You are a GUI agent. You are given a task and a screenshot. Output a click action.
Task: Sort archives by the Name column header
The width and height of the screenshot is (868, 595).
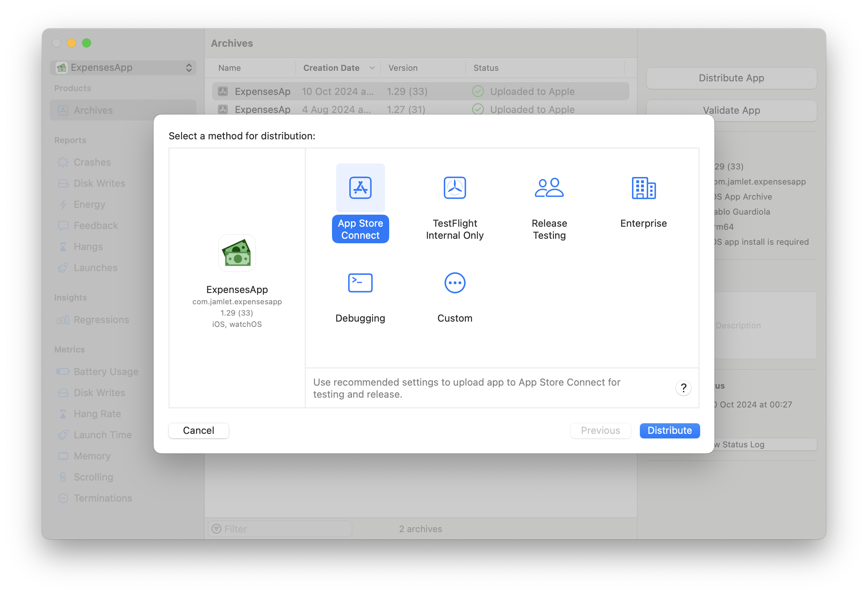(229, 68)
